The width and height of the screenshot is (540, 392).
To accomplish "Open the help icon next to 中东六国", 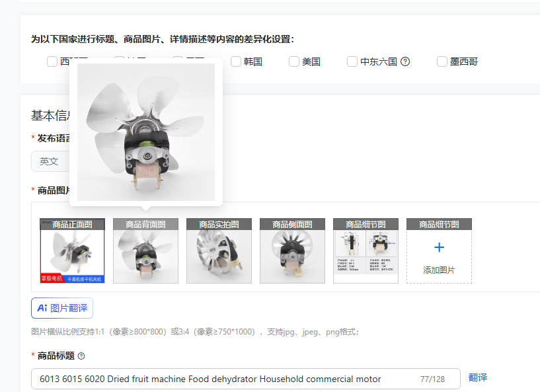I will pos(405,61).
